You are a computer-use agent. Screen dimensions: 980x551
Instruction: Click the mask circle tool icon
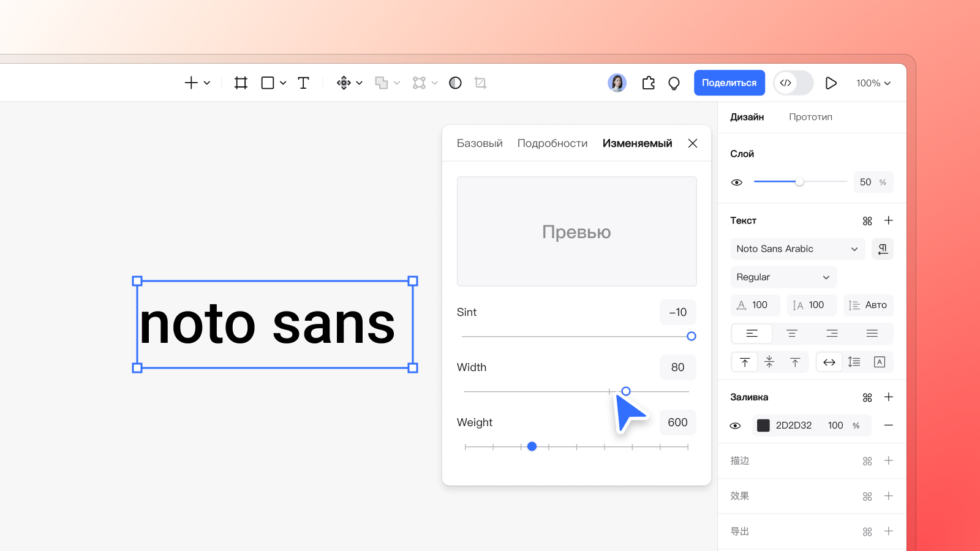coord(455,83)
